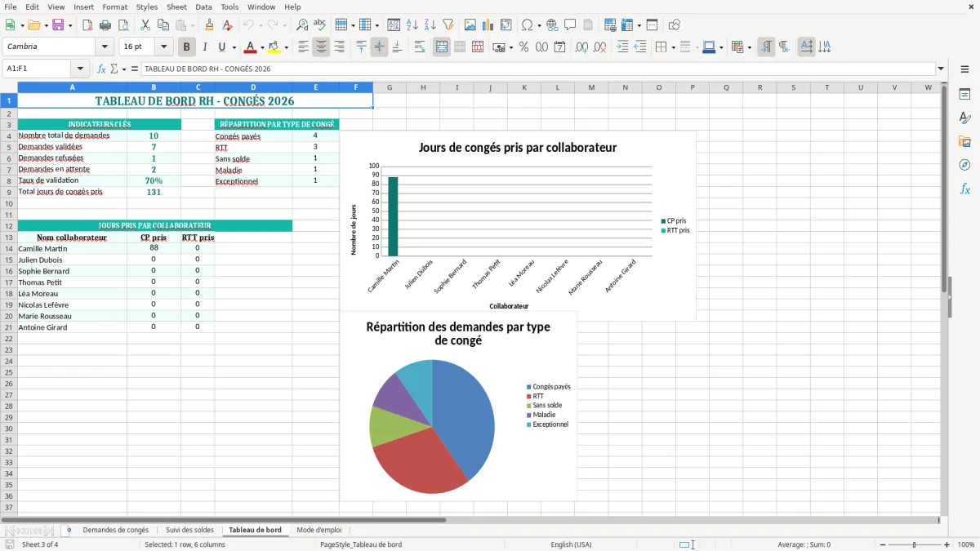This screenshot has height=551, width=980.
Task: Adjust the zoom slider in status bar
Action: [914, 544]
